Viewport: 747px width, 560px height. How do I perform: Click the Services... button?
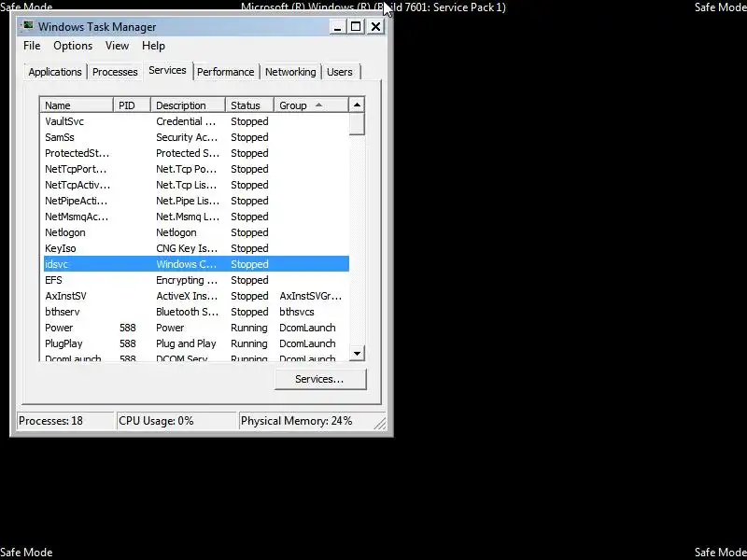pos(320,379)
